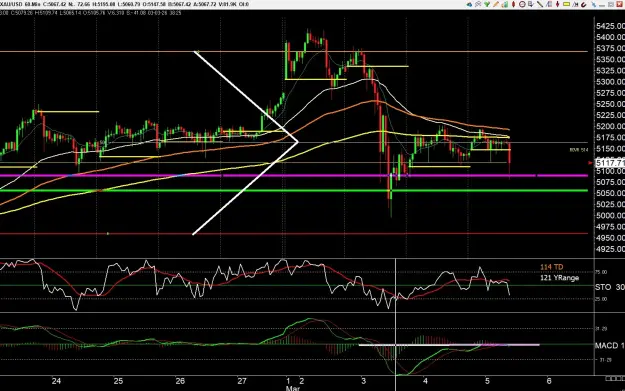625x391 pixels.
Task: Click date label 5 on time axis
Action: pyautogui.click(x=487, y=381)
